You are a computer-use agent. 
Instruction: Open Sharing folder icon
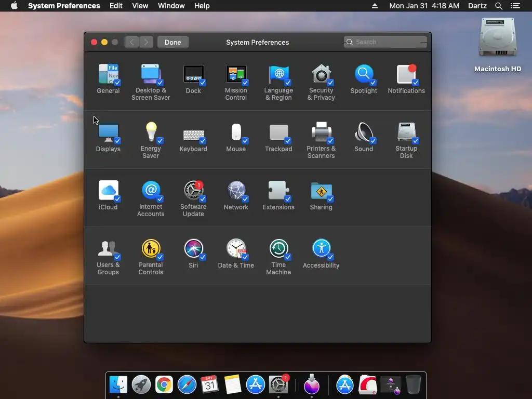(x=321, y=191)
